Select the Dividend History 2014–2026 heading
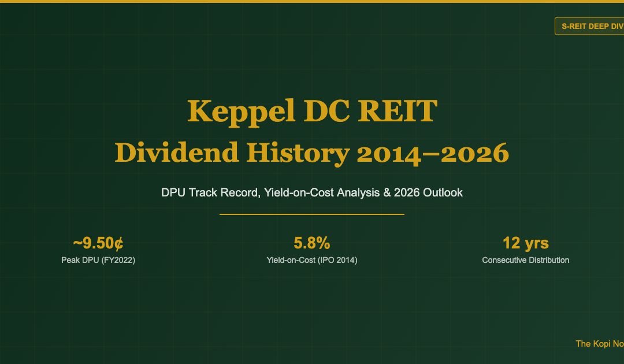Screen dimensions: 624x364 (x=312, y=153)
